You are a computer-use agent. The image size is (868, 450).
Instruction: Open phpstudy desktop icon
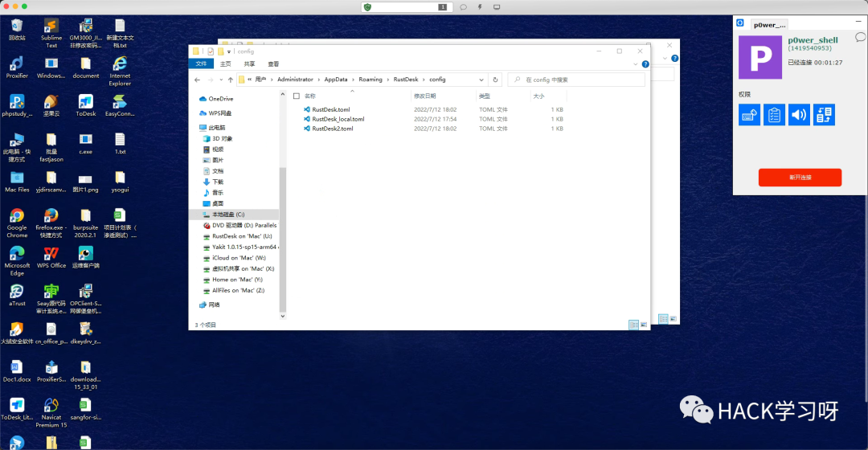[17, 106]
